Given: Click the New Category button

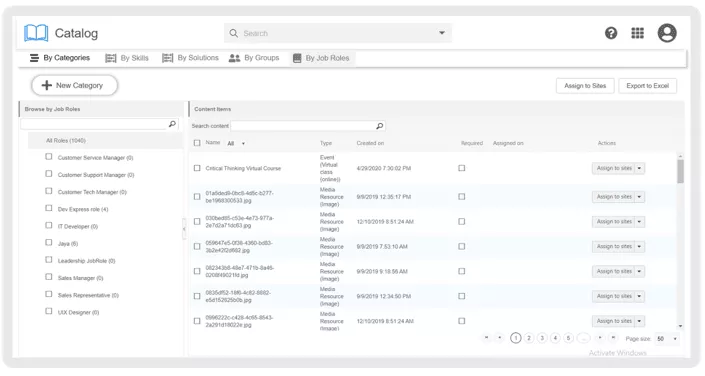Looking at the screenshot, I should click(74, 85).
